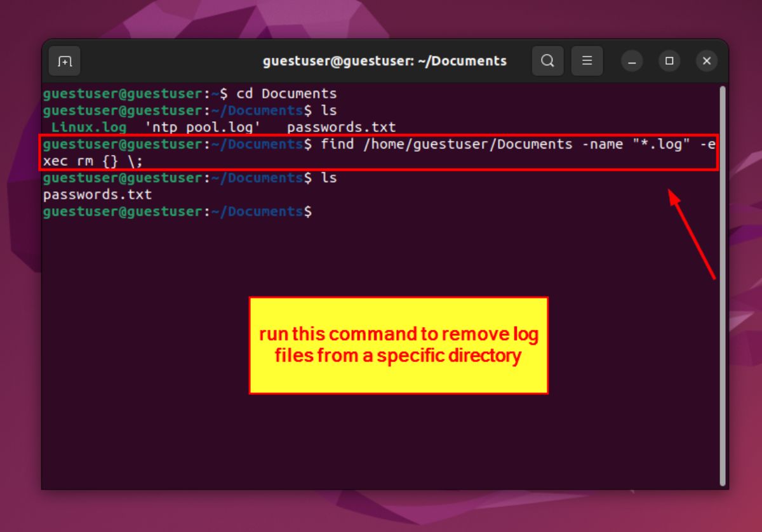Maximize the terminal window
Viewport: 762px width, 532px height.
pos(669,62)
